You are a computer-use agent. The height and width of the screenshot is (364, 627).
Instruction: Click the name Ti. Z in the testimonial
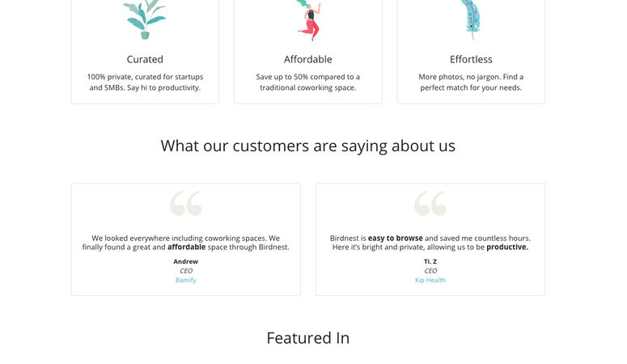pyautogui.click(x=430, y=261)
